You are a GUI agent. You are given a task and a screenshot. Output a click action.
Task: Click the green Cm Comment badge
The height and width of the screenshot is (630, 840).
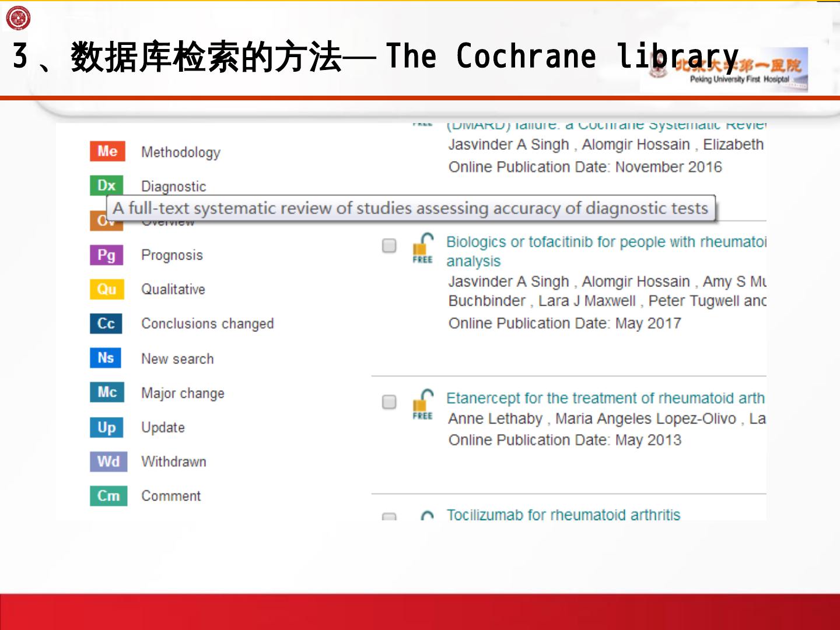pyautogui.click(x=108, y=496)
